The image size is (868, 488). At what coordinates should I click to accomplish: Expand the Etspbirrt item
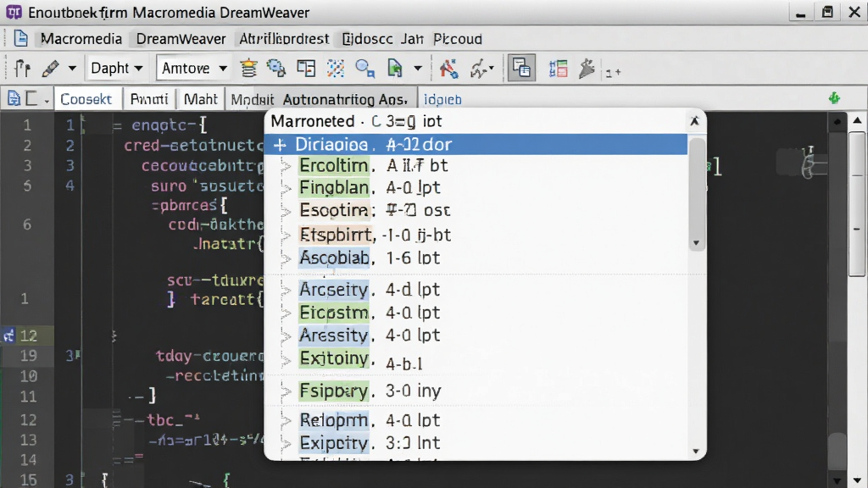[x=286, y=235]
